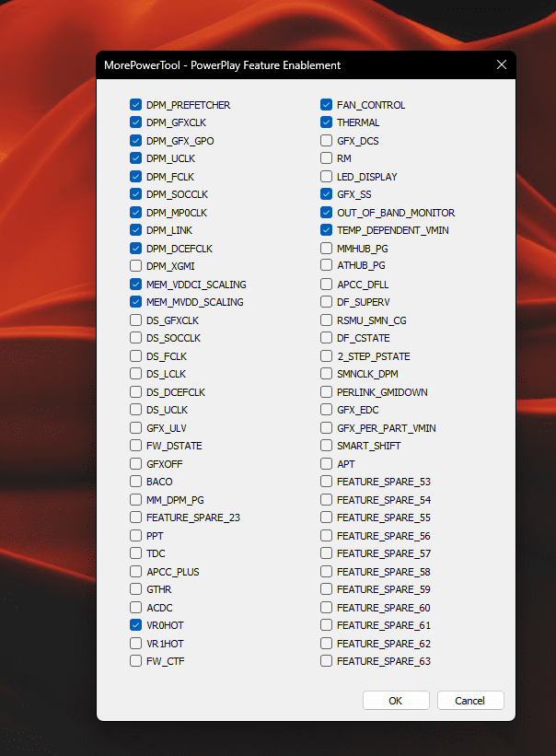Toggle DPM_LINK feature
Screen dimensions: 556x756
click(135, 230)
